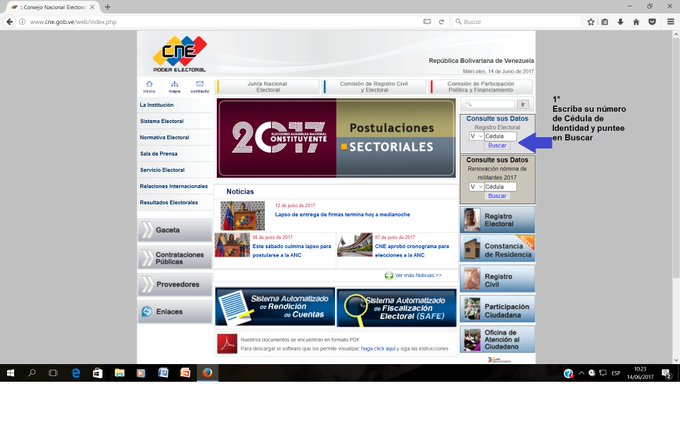Click the CNE Poder Electoral logo
This screenshot has height=427, width=680.
click(180, 54)
